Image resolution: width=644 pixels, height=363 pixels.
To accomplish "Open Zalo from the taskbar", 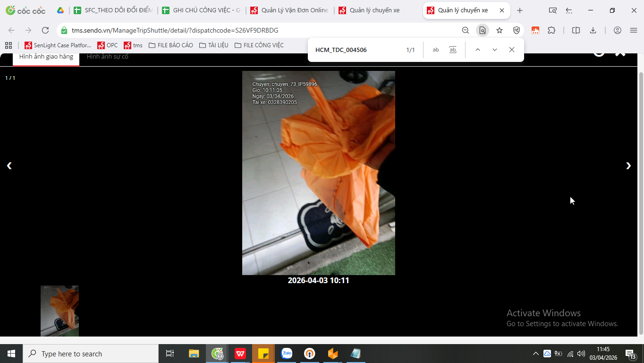I will (287, 354).
